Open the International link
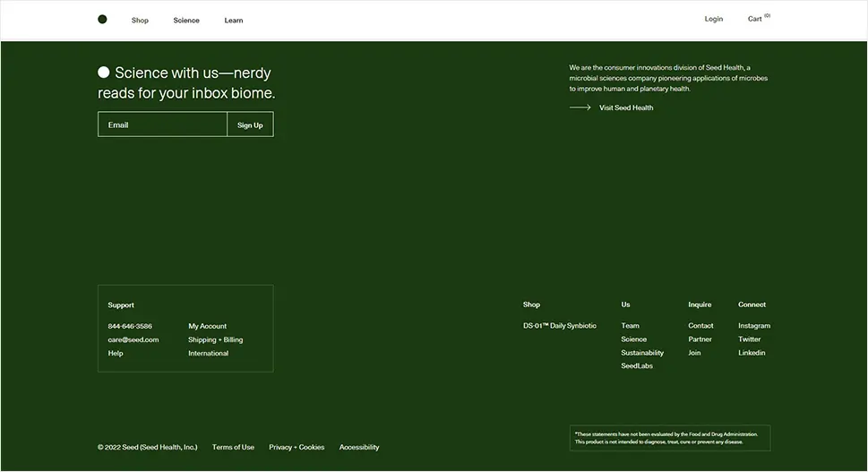Image resolution: width=868 pixels, height=472 pixels. pyautogui.click(x=208, y=353)
